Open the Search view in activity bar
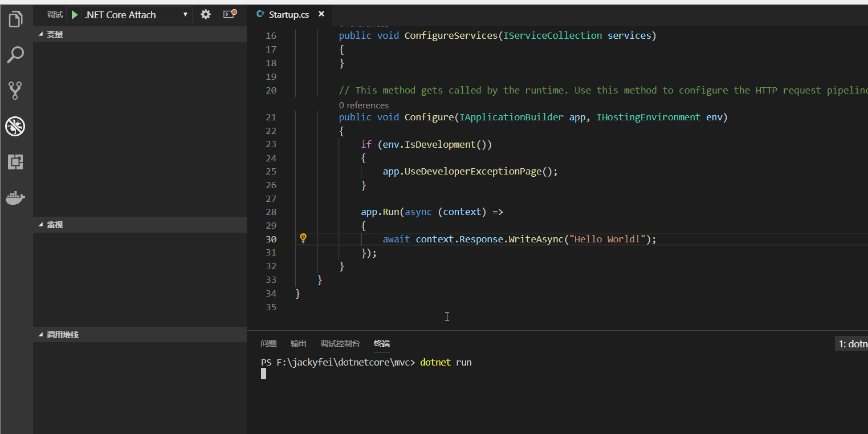Image resolution: width=868 pixels, height=434 pixels. click(16, 55)
